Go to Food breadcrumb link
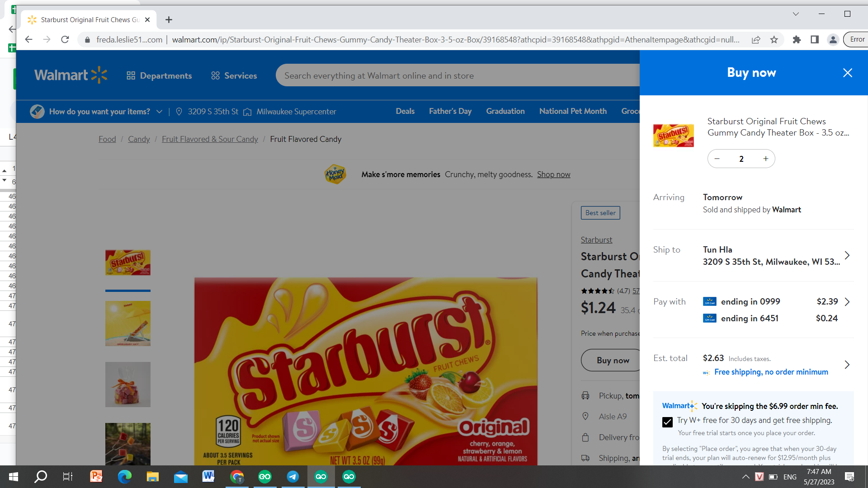Screen dimensions: 868x488 pyautogui.click(x=107, y=139)
